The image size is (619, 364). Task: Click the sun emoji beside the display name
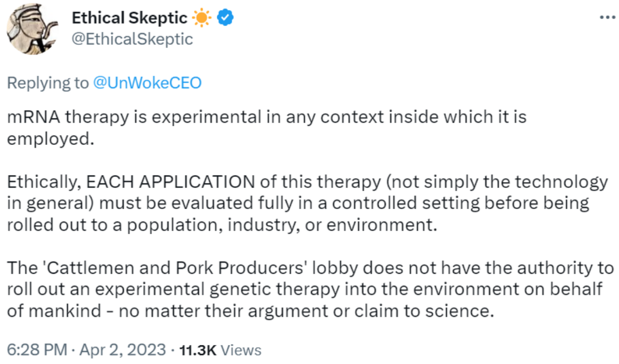click(202, 18)
